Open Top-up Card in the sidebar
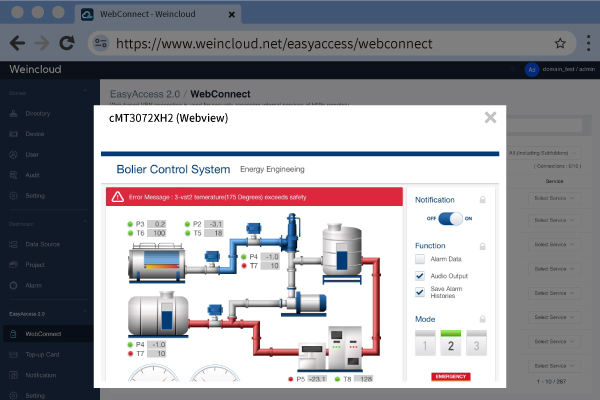This screenshot has width=600, height=400. click(42, 355)
